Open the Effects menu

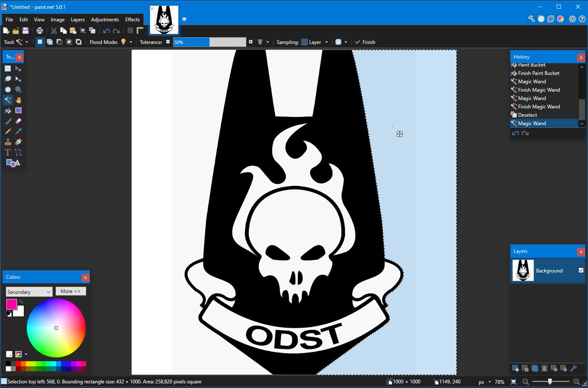(133, 19)
